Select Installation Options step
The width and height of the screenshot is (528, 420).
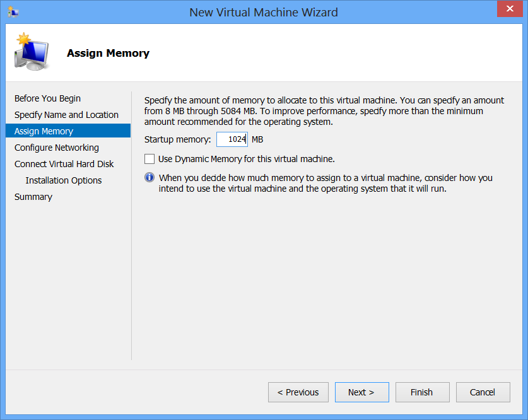pos(64,180)
